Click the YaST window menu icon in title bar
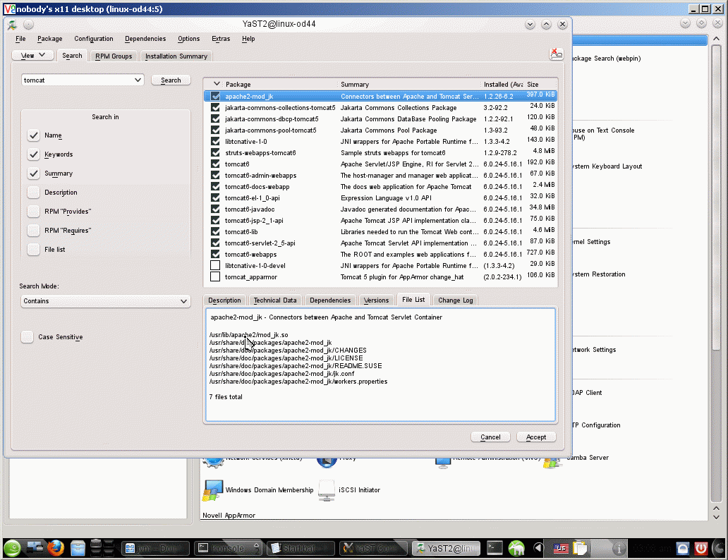Viewport: 728px width, 560px height. tap(12, 25)
